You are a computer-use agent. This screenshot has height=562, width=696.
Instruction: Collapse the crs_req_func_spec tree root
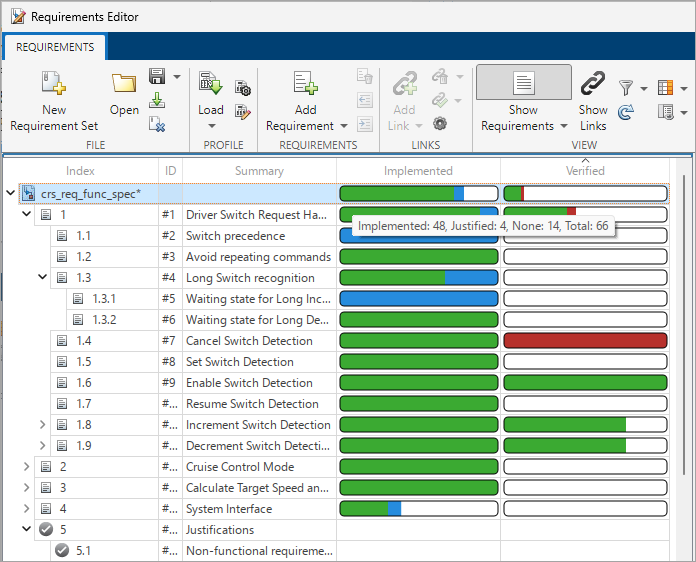pyautogui.click(x=11, y=194)
